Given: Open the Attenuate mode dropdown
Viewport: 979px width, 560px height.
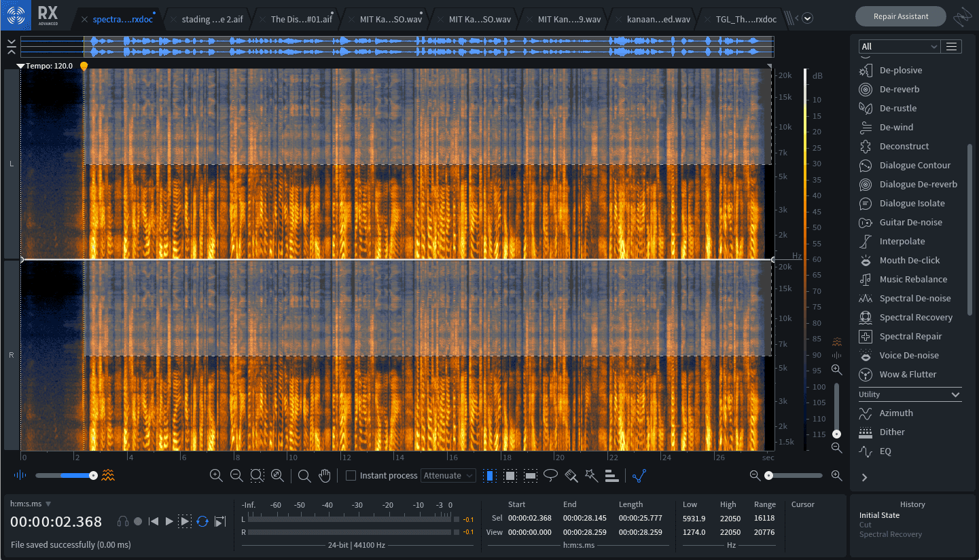Looking at the screenshot, I should pyautogui.click(x=448, y=476).
